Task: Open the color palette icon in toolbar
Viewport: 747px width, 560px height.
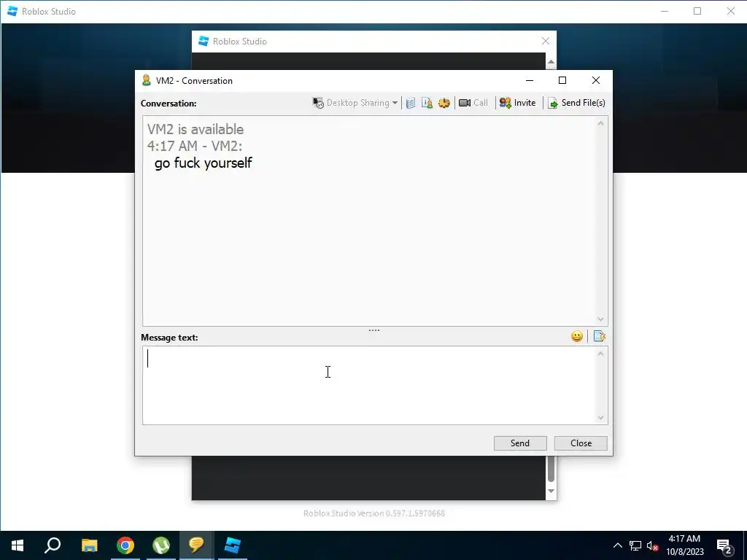Action: point(444,103)
